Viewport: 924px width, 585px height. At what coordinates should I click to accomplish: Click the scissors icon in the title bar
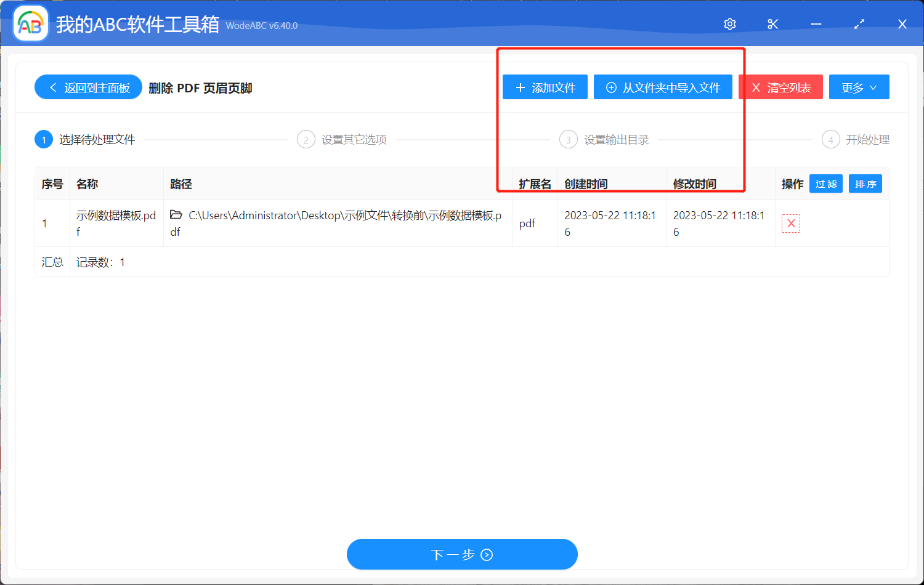pos(772,24)
